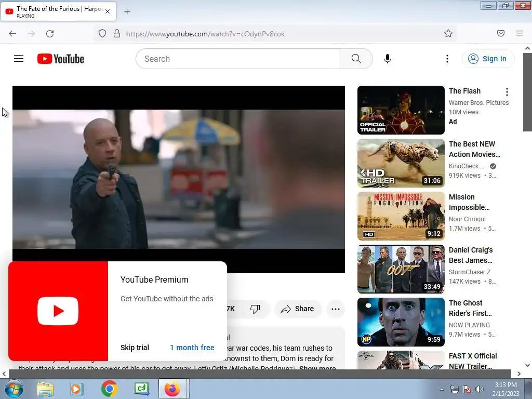
Task: Open Windows Explorer from taskbar
Action: coord(45,389)
